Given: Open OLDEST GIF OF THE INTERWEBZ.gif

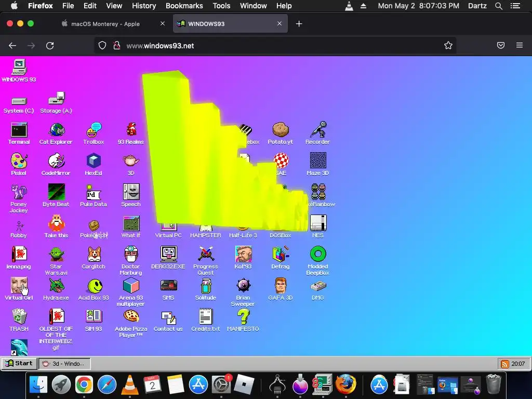Looking at the screenshot, I should [x=56, y=316].
